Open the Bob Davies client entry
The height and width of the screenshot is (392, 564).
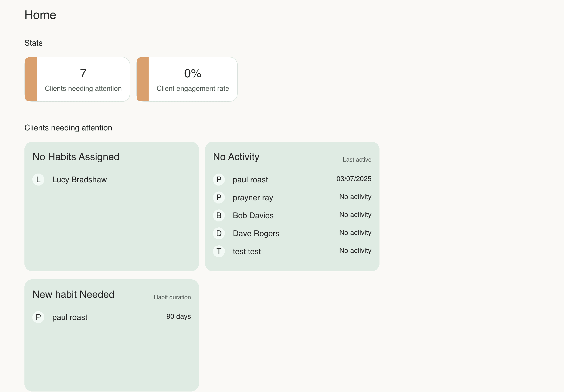pos(253,215)
